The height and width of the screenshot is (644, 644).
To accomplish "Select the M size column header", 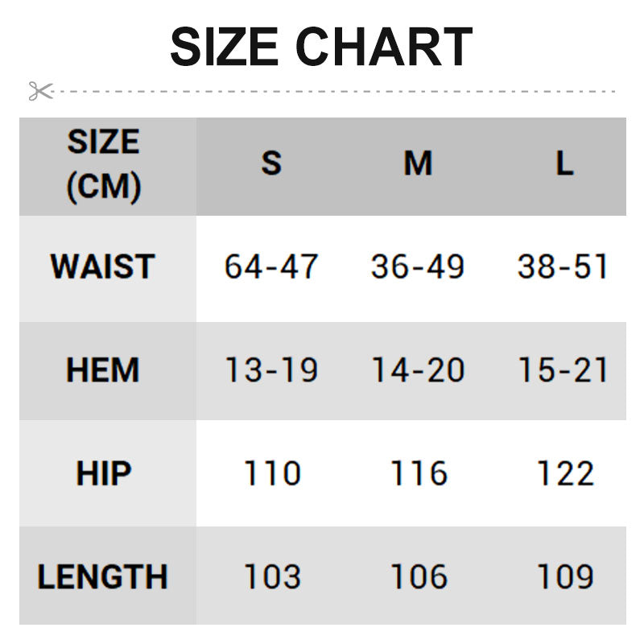I will (418, 164).
